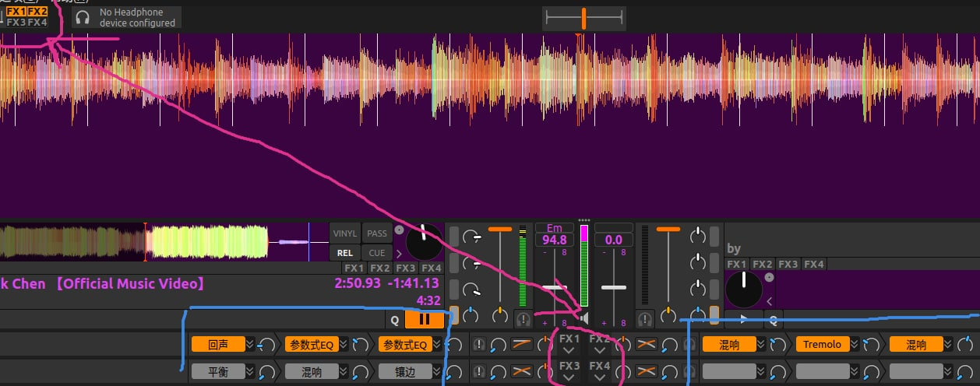Screen dimensions: 980x386
Task: Open the effect selector dropdown next to 回声
Action: pos(250,345)
